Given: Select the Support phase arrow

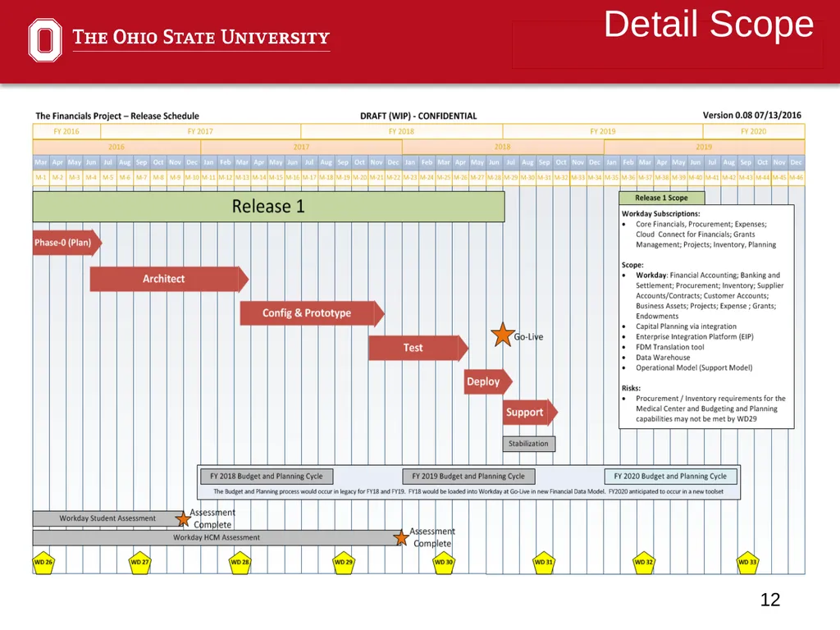Looking at the screenshot, I should 530,413.
